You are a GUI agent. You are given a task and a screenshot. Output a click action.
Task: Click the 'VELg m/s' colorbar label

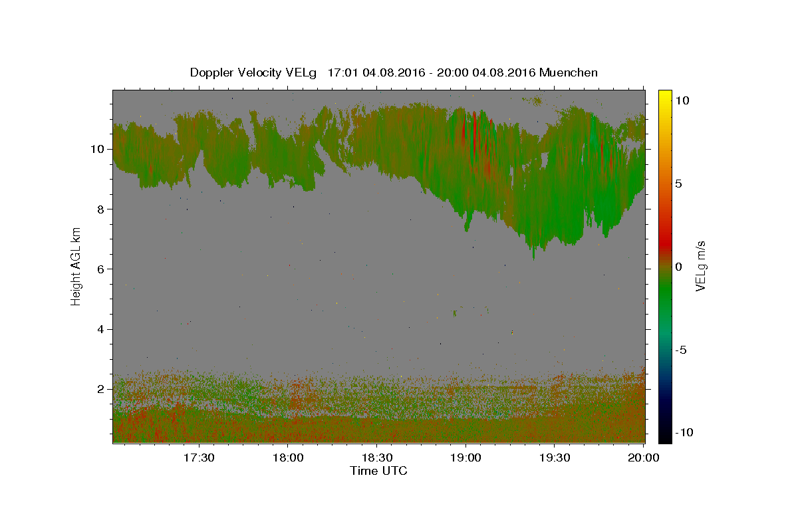pos(700,266)
